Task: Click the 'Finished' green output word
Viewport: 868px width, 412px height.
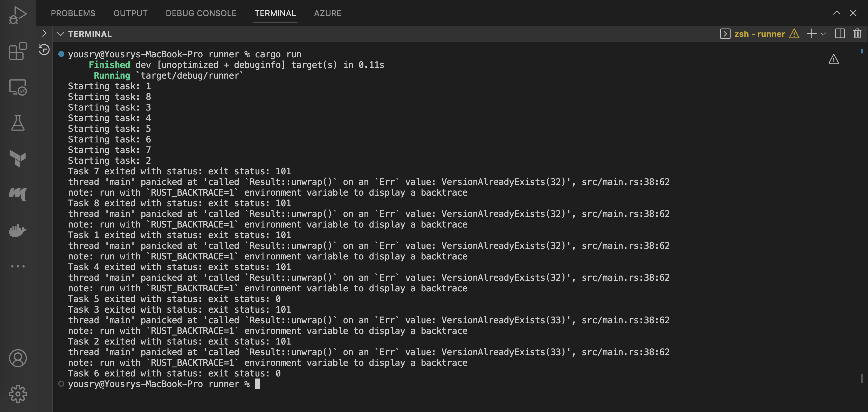Action: 109,65
